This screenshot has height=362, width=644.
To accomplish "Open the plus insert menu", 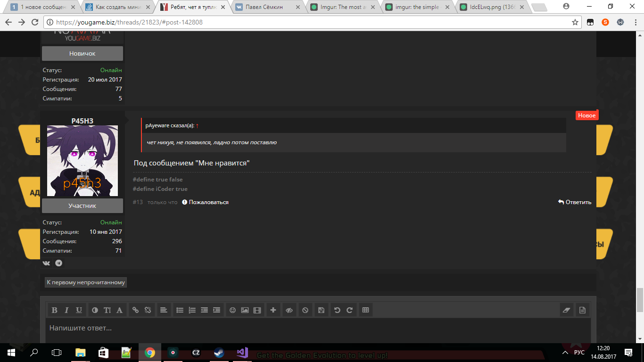I will pyautogui.click(x=273, y=310).
